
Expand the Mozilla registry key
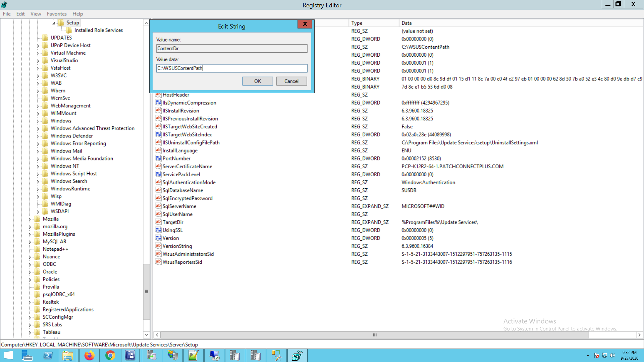pos(30,219)
